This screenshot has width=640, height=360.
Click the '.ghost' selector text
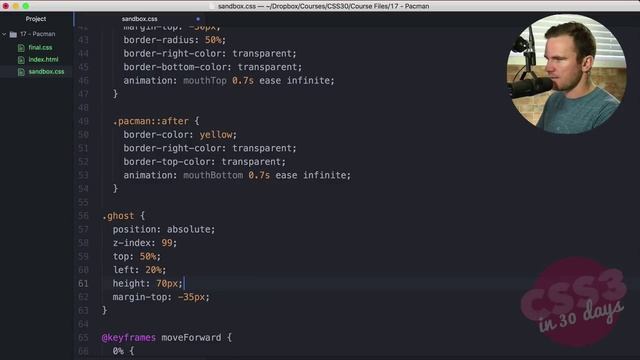(x=118, y=216)
